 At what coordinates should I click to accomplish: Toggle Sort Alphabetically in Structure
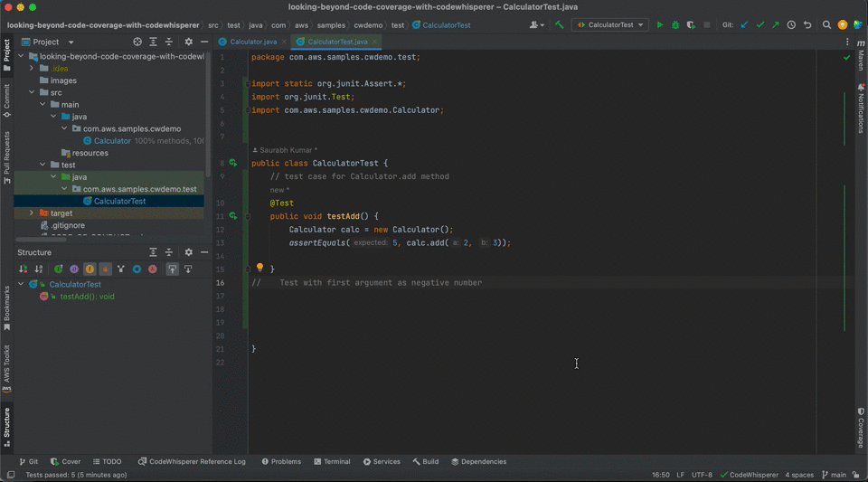coord(39,269)
